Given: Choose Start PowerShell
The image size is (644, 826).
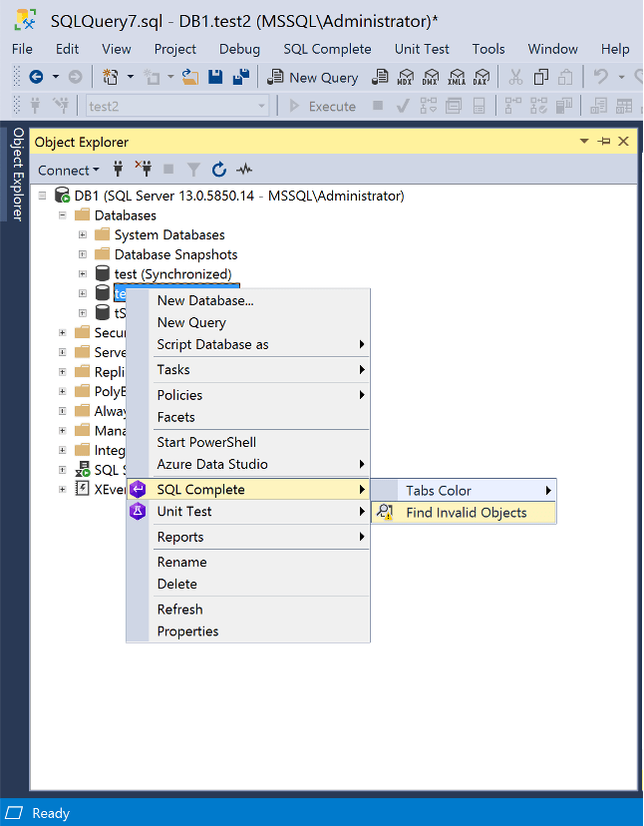Looking at the screenshot, I should pyautogui.click(x=248, y=443).
